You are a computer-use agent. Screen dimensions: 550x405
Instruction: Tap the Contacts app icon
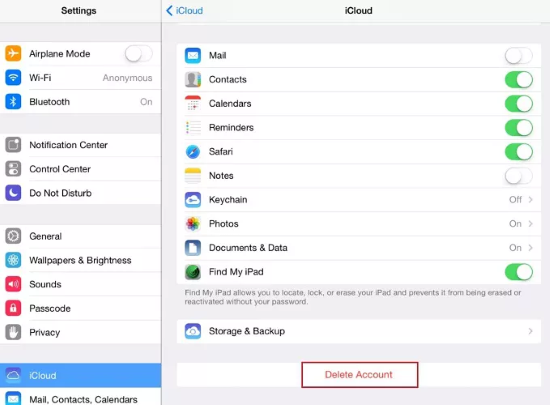click(193, 80)
